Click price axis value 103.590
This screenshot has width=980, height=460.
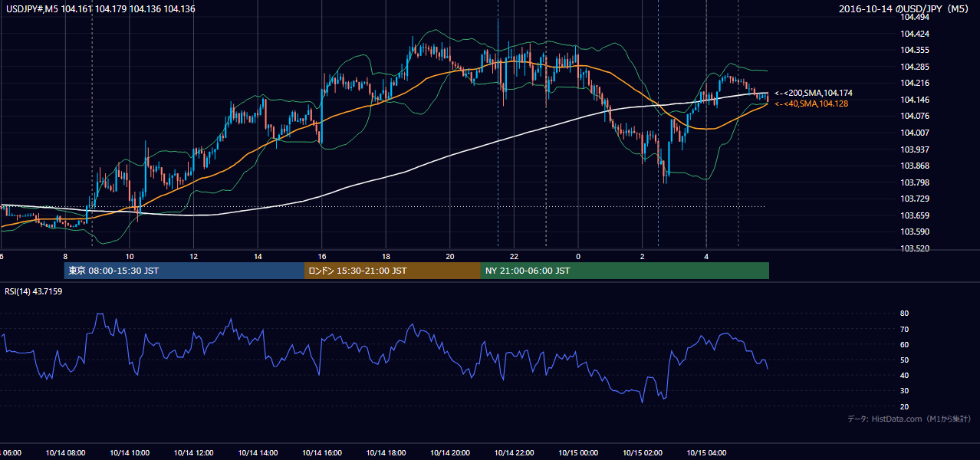pyautogui.click(x=915, y=232)
